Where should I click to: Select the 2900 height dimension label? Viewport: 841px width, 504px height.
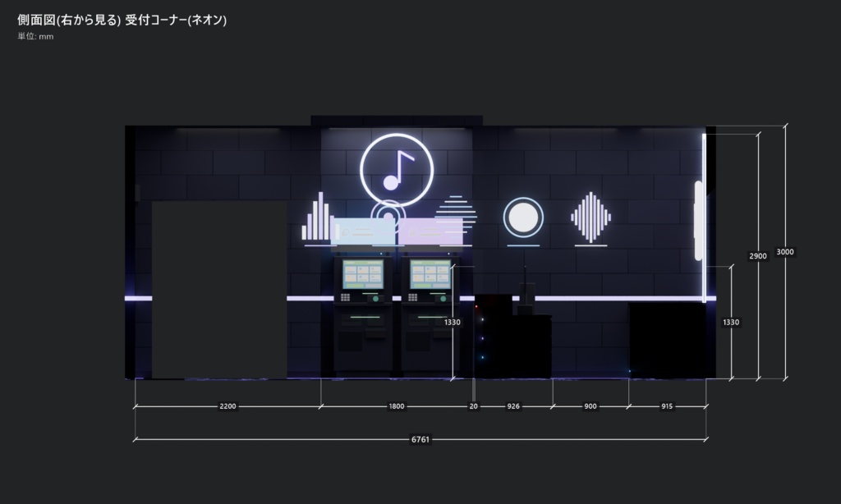[x=758, y=256]
